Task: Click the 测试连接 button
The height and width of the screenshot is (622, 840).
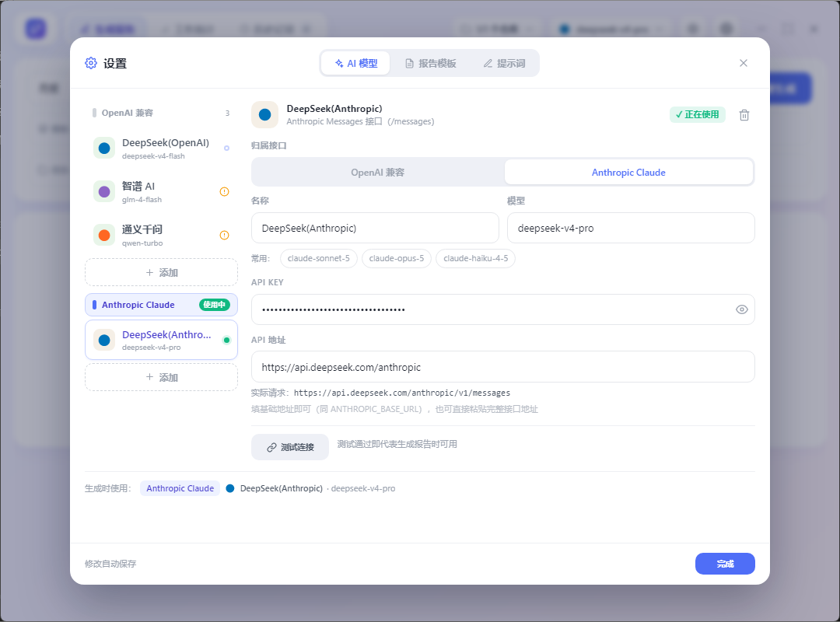Action: click(x=290, y=447)
